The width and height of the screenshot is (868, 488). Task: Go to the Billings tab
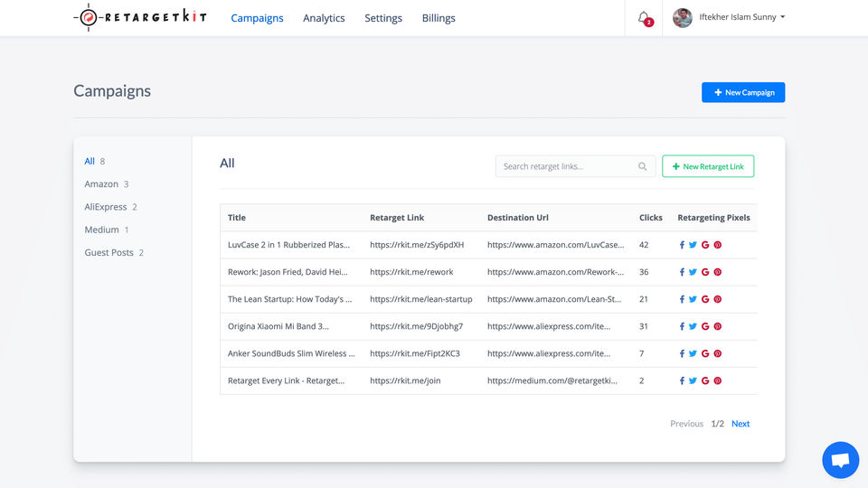(x=439, y=18)
